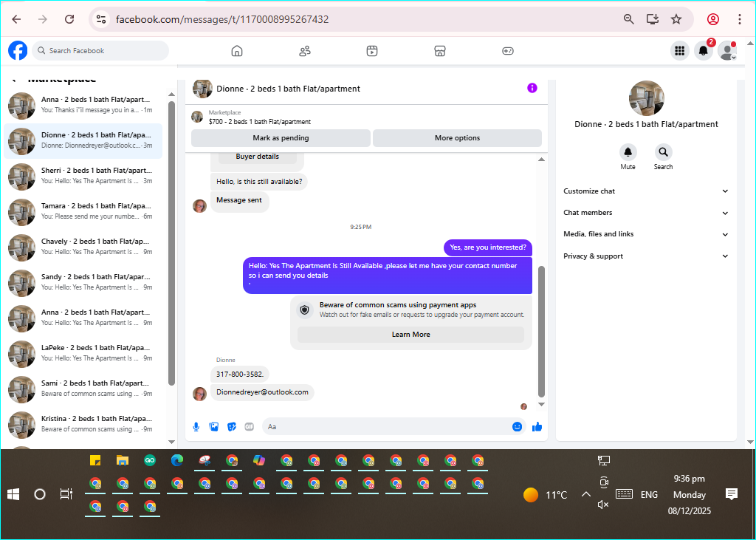Image resolution: width=756 pixels, height=540 pixels.
Task: Click the chat list vertical scrollbar
Action: point(171,243)
